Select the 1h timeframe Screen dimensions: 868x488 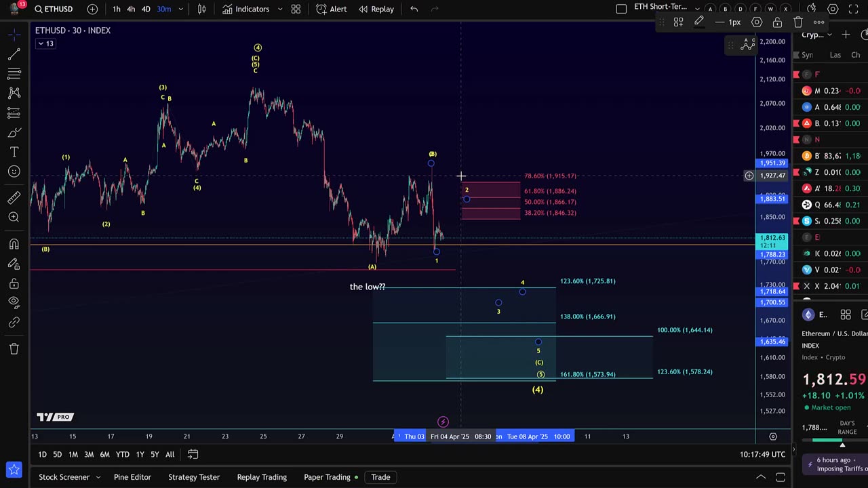[117, 9]
